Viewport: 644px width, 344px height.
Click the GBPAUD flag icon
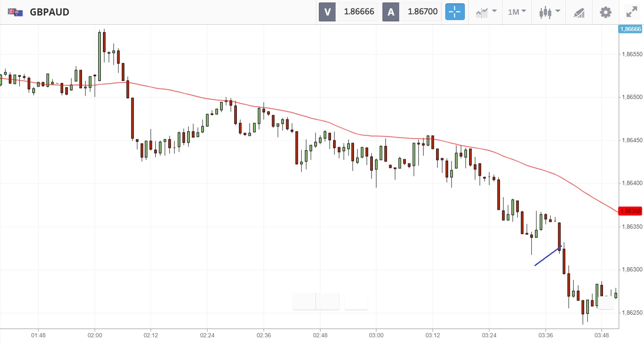coord(15,12)
